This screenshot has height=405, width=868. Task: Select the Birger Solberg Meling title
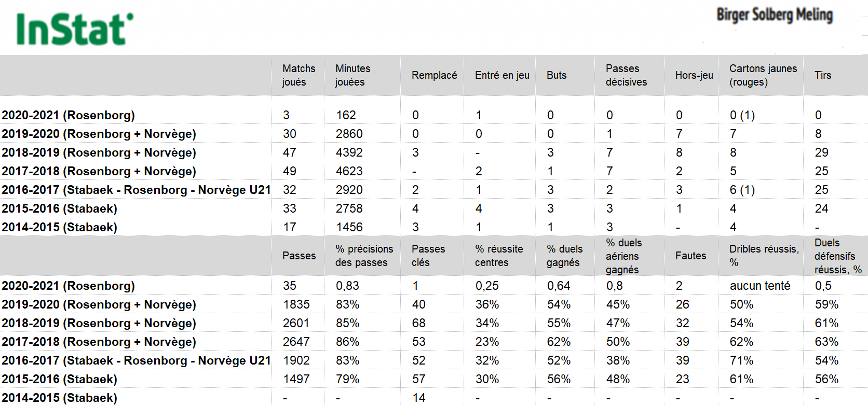775,15
